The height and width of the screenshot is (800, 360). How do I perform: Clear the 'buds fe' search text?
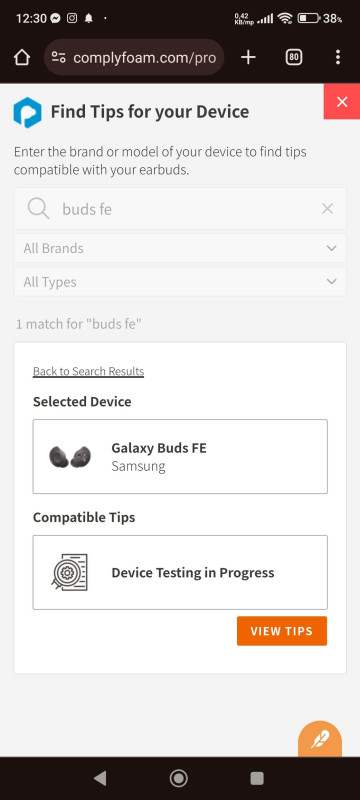(327, 209)
